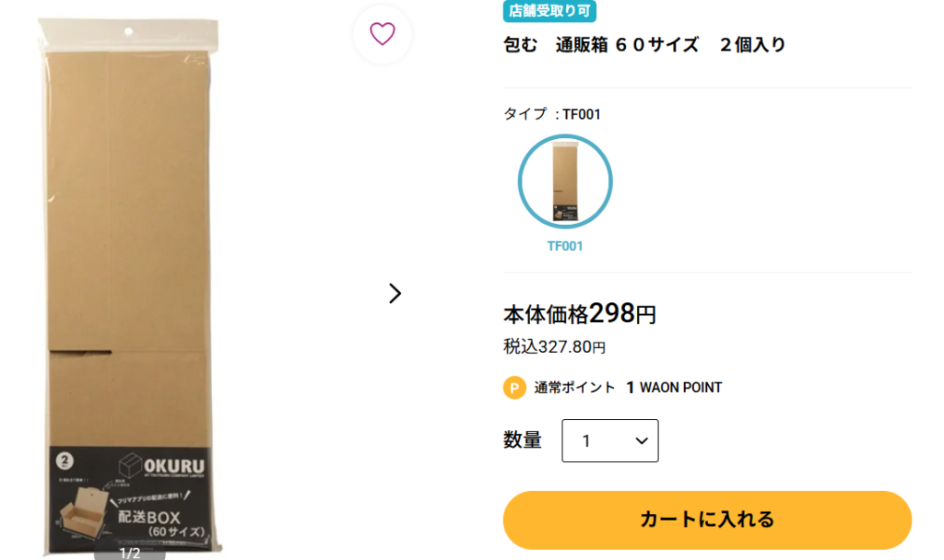Click the 税込327.80円 tax-included price
This screenshot has height=560, width=944.
point(554,347)
